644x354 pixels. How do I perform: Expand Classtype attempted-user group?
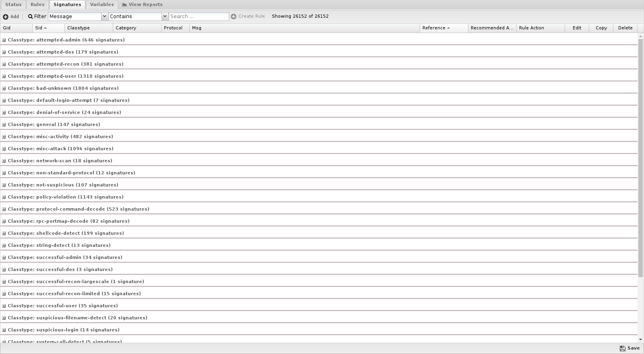[x=4, y=76]
